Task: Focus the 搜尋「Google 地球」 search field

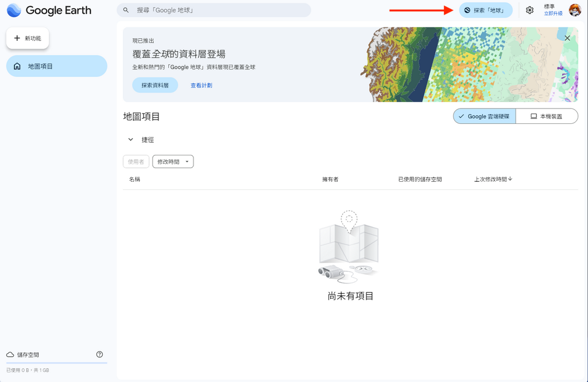Action: pos(214,10)
